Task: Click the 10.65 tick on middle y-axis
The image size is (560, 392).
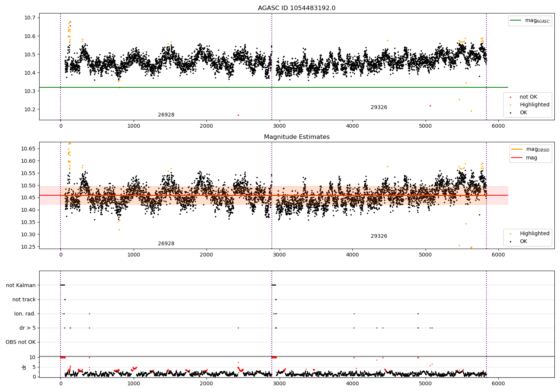Action: tap(28, 149)
